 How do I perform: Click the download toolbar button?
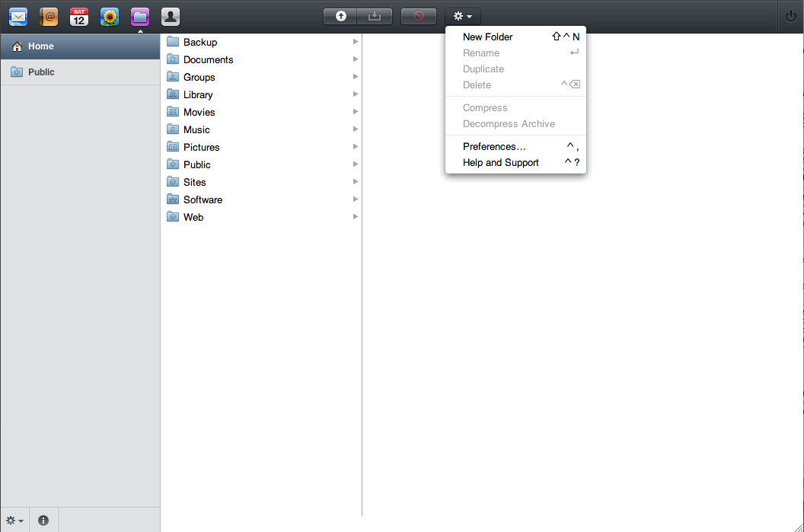pos(375,17)
